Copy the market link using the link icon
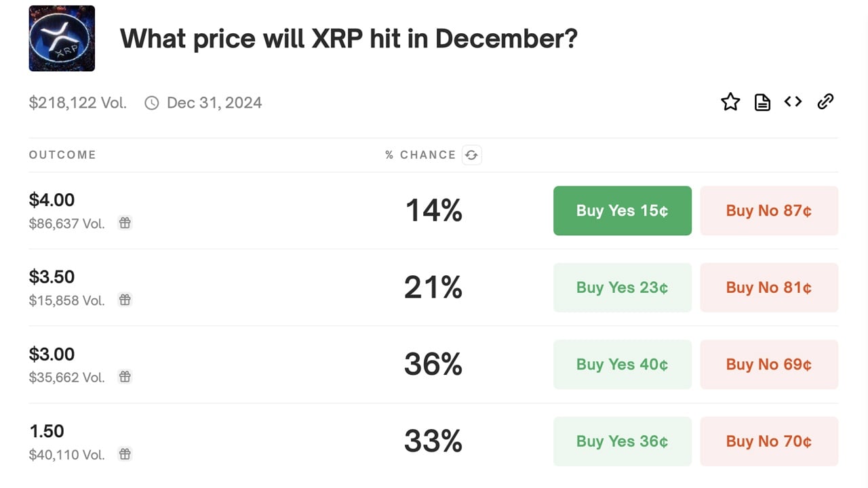Viewport: 868px width, 488px height. [825, 102]
